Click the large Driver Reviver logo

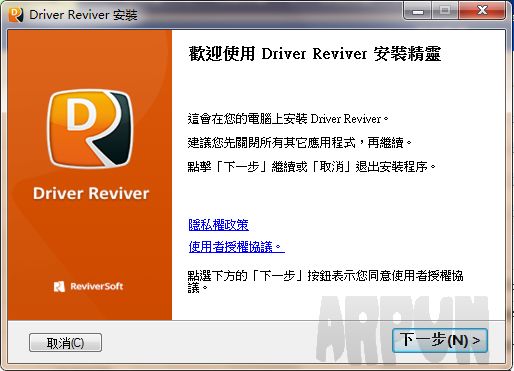90,128
